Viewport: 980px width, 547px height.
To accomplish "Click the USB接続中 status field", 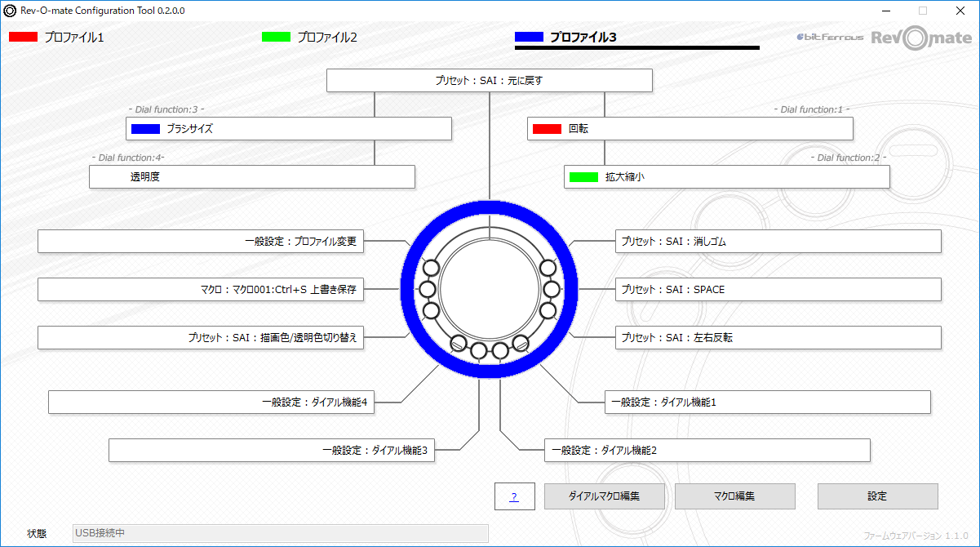I will tap(277, 533).
